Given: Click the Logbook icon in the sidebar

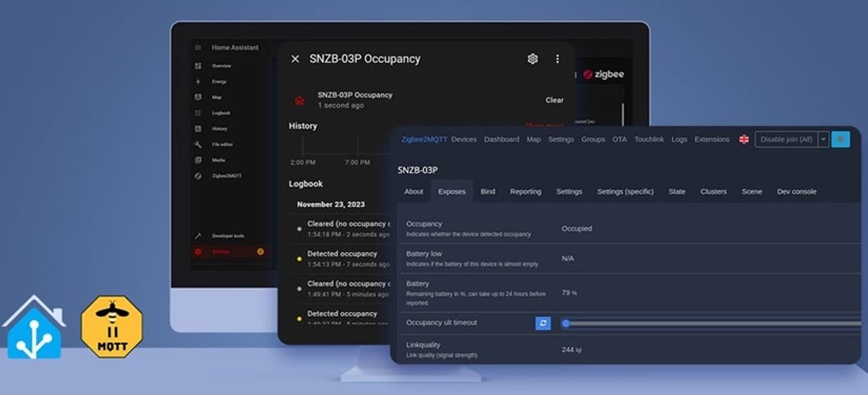Looking at the screenshot, I should [x=198, y=113].
